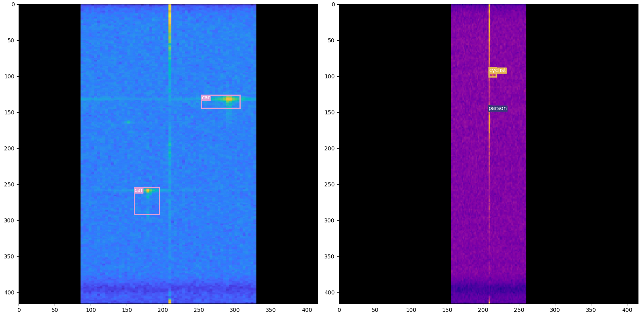Click y-axis tick 50 on the purple heatmap

pyautogui.click(x=331, y=40)
